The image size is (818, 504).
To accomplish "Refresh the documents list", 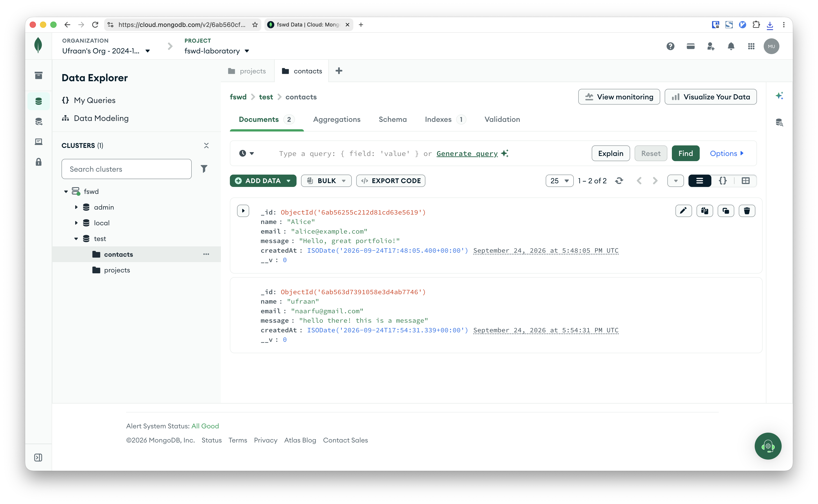I will coord(619,181).
